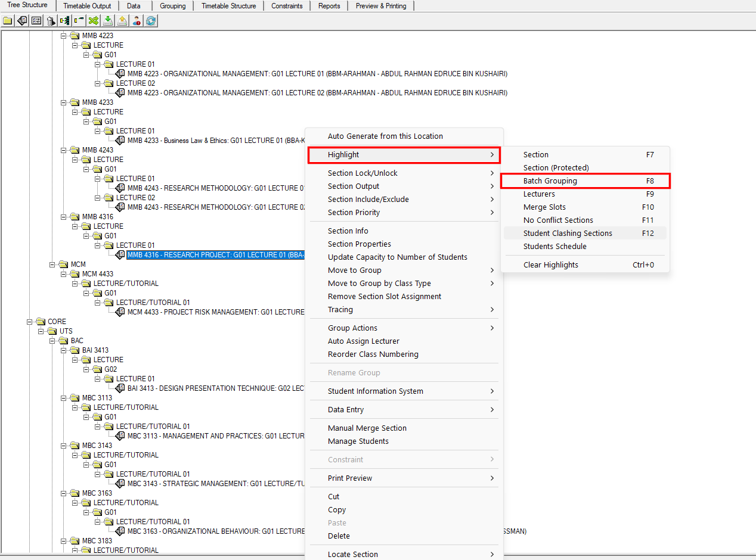Viewport: 756px width, 560px height.
Task: Click the folder icon beside MCM
Action: tap(63, 265)
